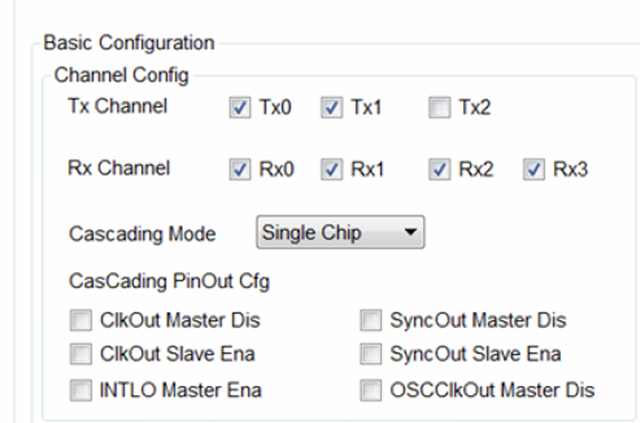Enable ClkOut Slave Ena checkbox
This screenshot has height=423, width=640.
click(x=79, y=354)
